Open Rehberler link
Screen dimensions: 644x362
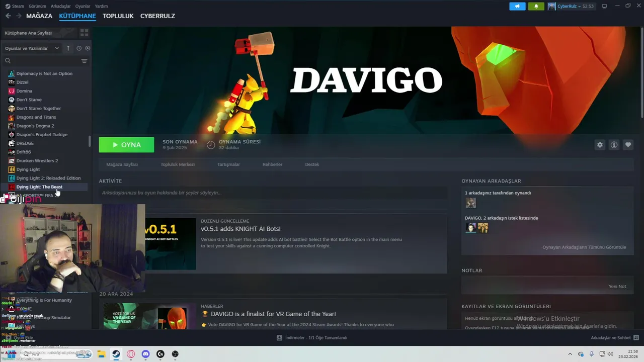[272, 164]
